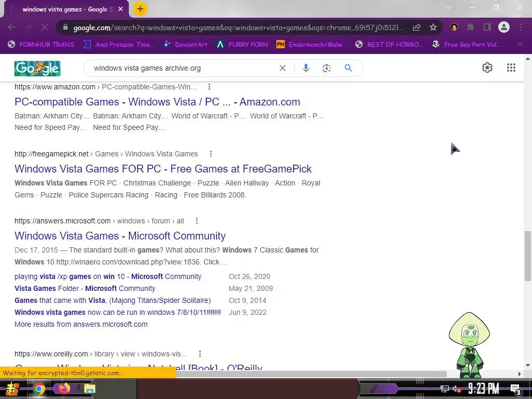Show more bookmarks overflow chevron

coord(520,45)
